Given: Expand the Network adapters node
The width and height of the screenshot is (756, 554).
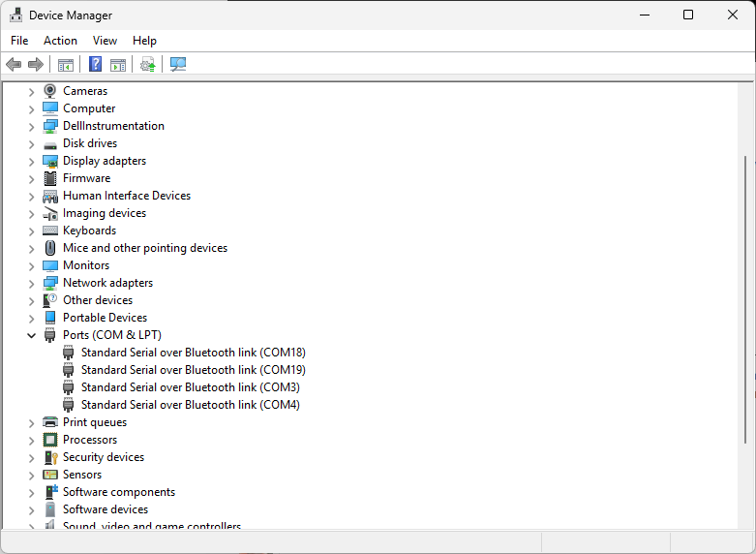Looking at the screenshot, I should click(x=31, y=283).
